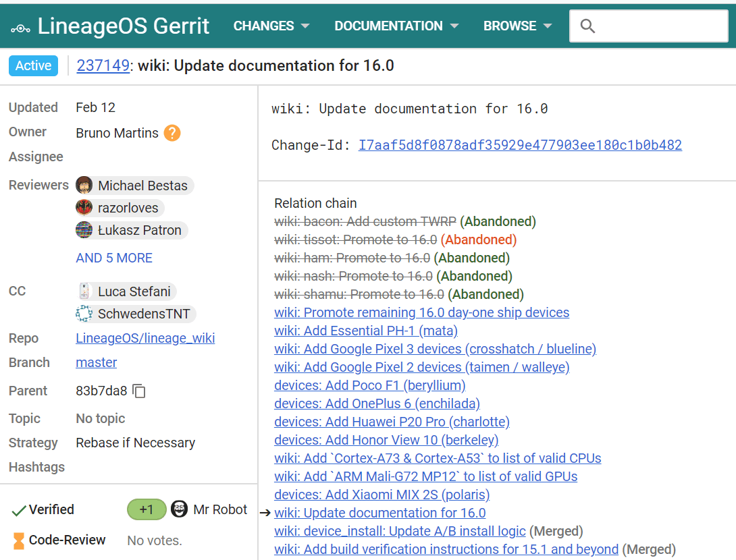Viewport: 736px width, 560px height.
Task: Open abandoned change wiki: nash: Promote to 16.0
Action: point(353,276)
